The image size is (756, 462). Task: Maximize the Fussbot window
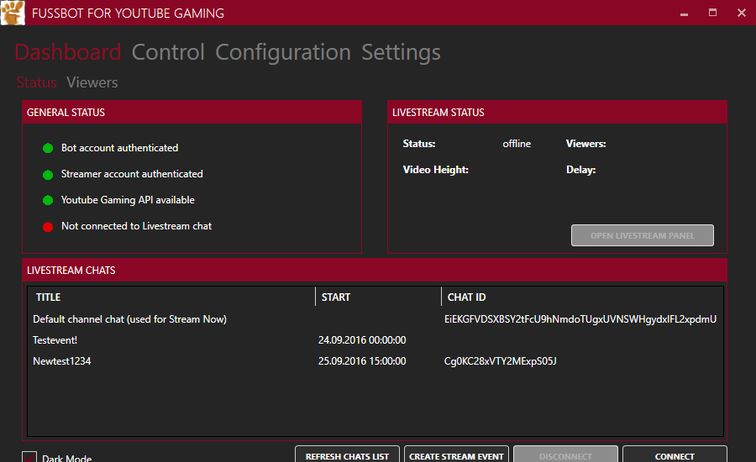[x=713, y=13]
